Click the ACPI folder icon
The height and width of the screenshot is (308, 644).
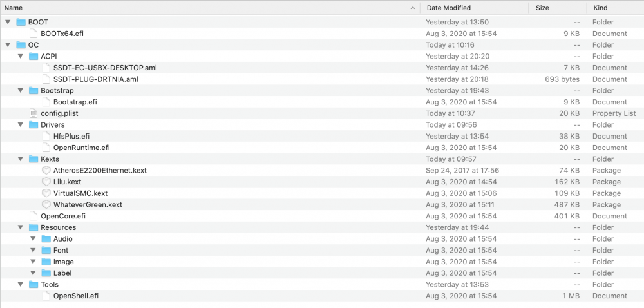33,56
